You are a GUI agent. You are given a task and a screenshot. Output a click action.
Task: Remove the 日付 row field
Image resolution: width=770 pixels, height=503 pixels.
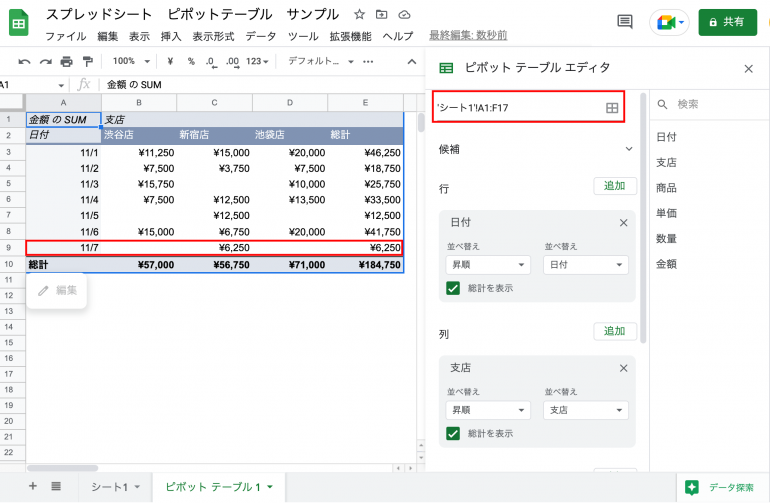[x=624, y=223]
